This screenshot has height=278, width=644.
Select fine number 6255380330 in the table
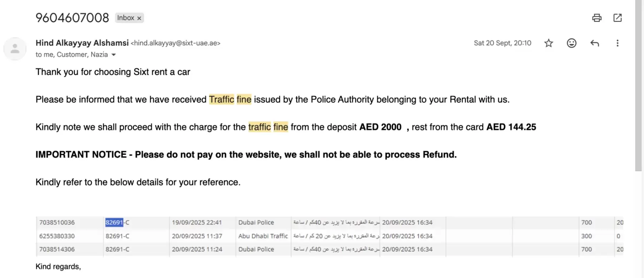pos(57,236)
